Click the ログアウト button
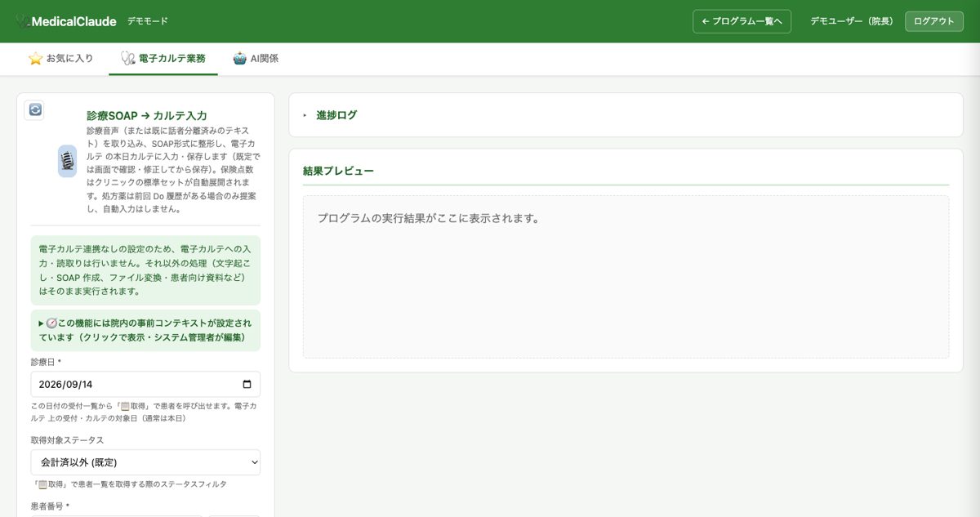The image size is (980, 517). (x=933, y=21)
